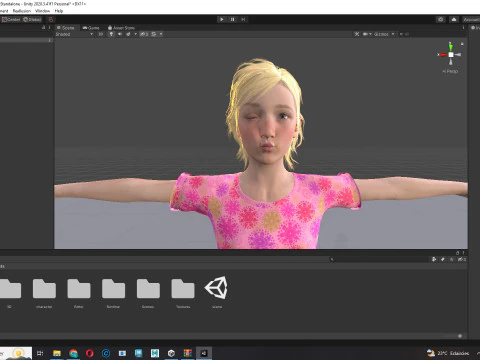Open the Window menu

42,11
